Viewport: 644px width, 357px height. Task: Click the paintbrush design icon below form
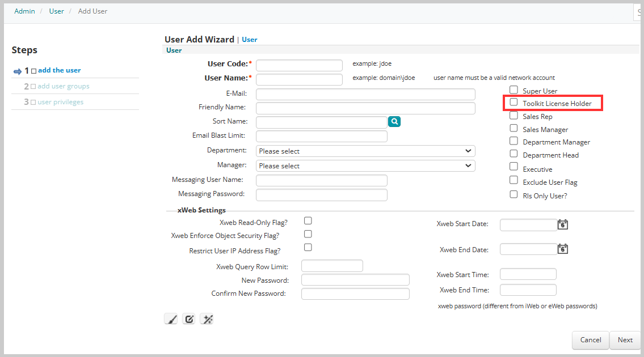[x=171, y=319]
